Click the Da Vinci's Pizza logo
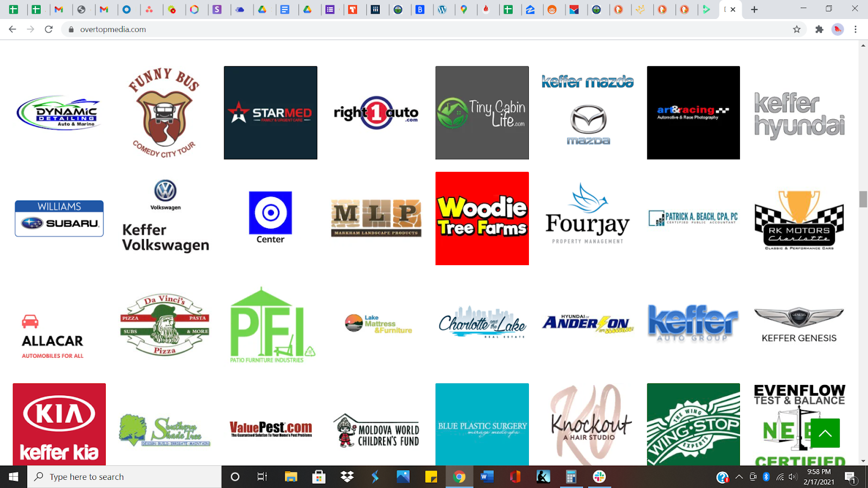Image resolution: width=868 pixels, height=488 pixels. [x=164, y=324]
